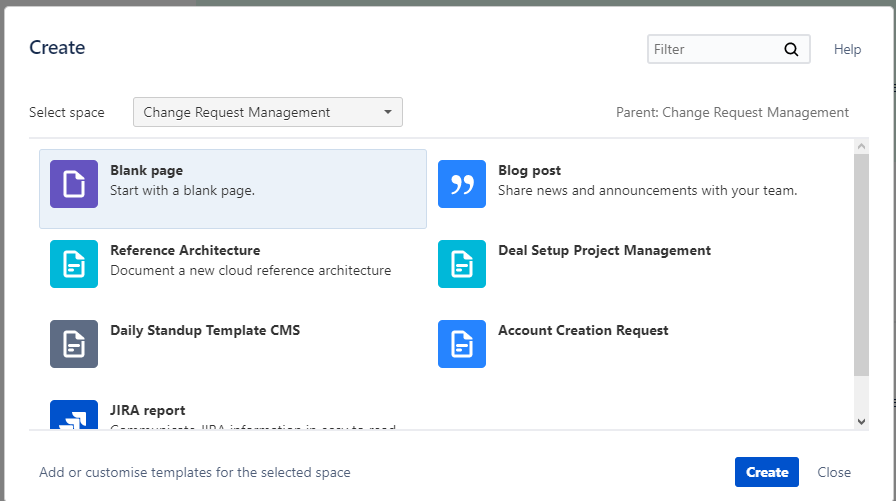Pick the Account Creation Request icon
Screen dimensions: 896x501
coord(462,344)
